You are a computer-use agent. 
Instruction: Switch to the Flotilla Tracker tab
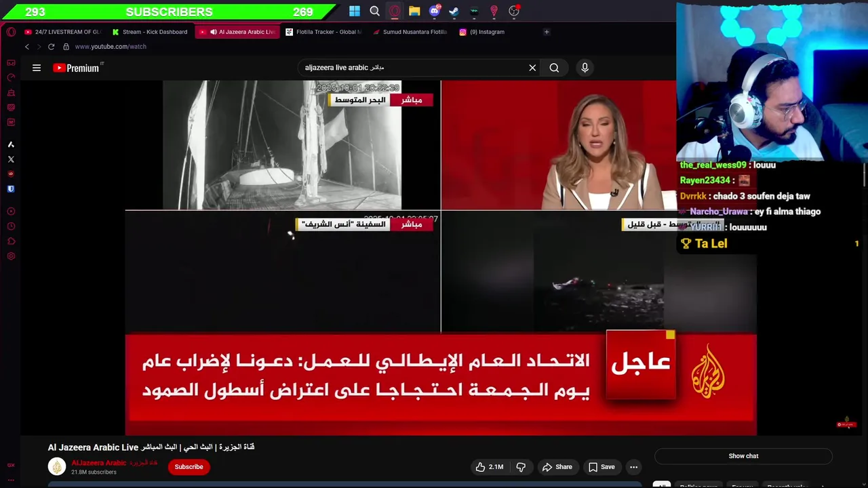click(324, 32)
